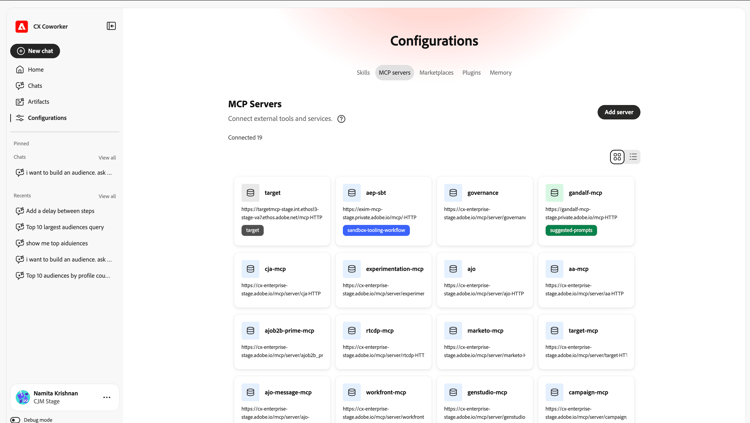
Task: Click campaign-mcp server icon
Action: [x=554, y=392]
